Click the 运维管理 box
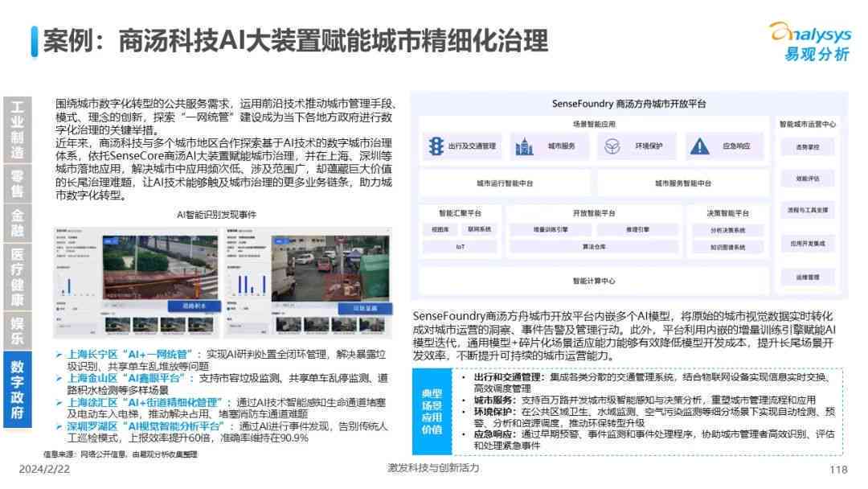868x489 pixels. [x=808, y=277]
